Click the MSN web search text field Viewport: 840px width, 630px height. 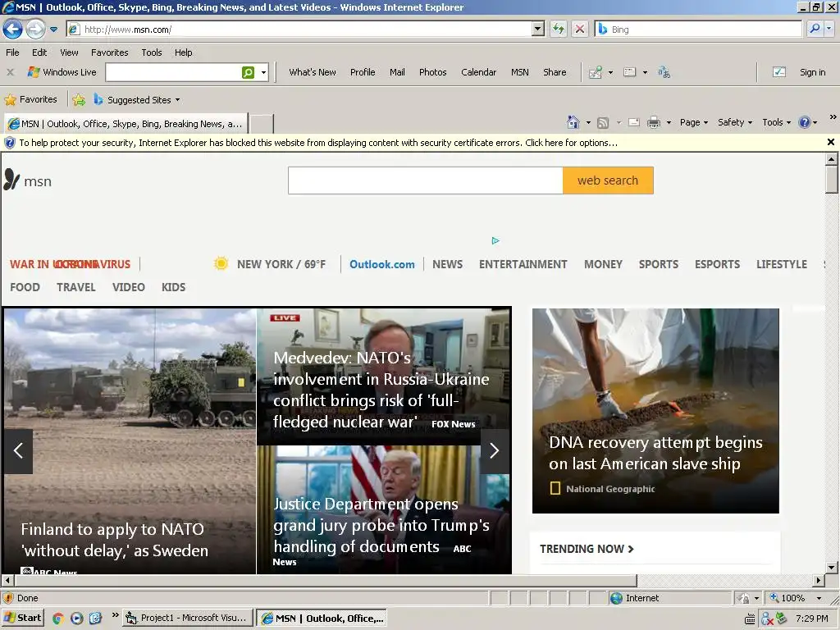tap(426, 180)
